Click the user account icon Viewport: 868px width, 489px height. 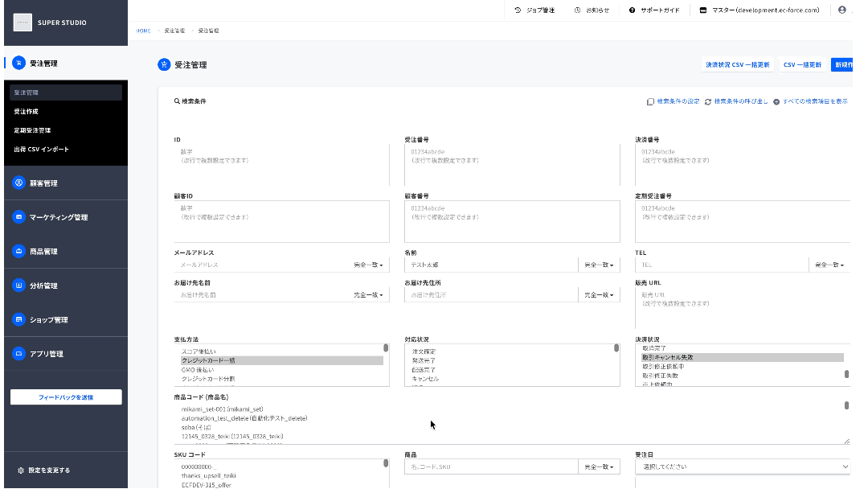[x=842, y=10]
